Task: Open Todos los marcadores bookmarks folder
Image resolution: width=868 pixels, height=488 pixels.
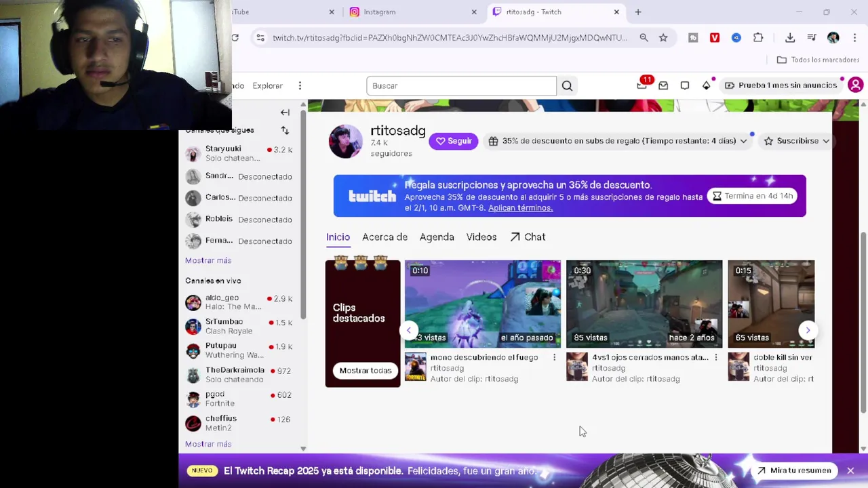Action: point(818,60)
